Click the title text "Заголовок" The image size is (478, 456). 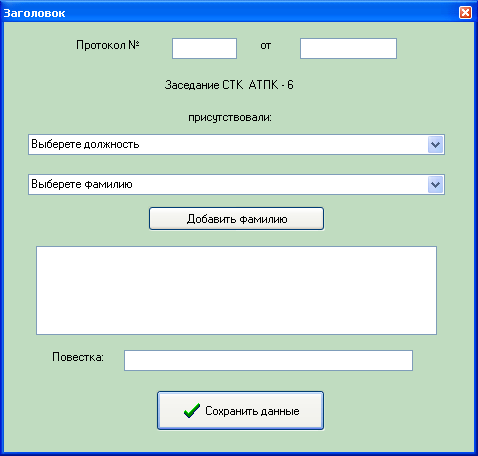pyautogui.click(x=34, y=13)
